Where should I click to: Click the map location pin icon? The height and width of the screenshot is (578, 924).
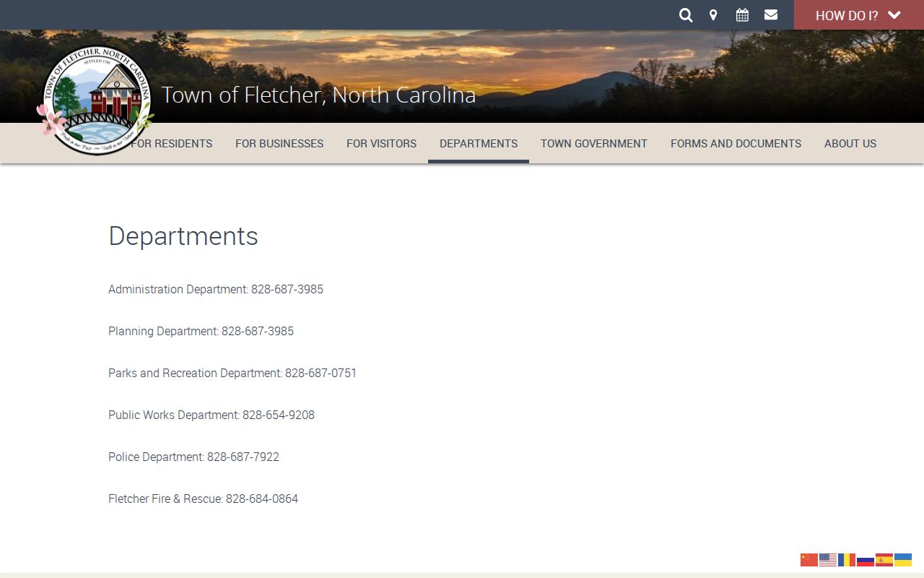point(713,15)
